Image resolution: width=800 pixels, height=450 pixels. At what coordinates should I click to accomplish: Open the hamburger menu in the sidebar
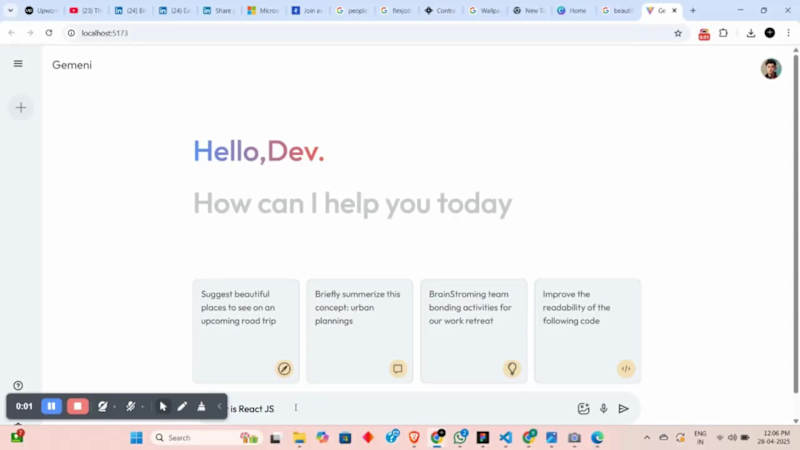[18, 64]
